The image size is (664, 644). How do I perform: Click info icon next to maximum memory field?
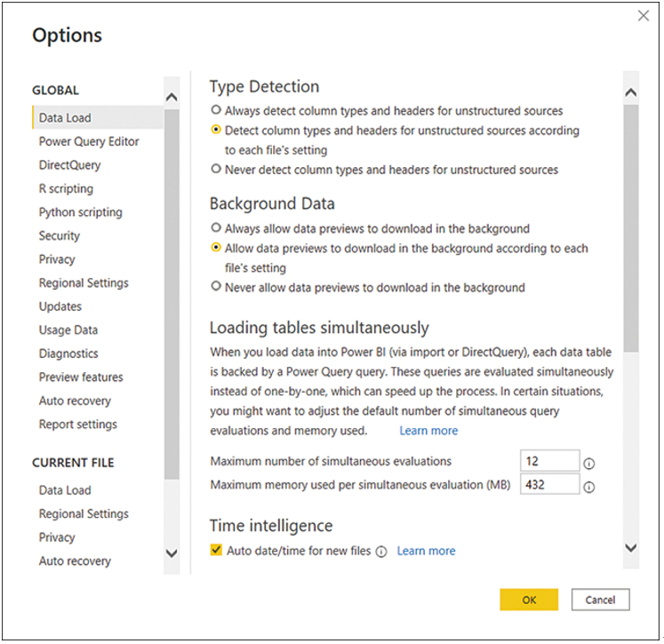[589, 488]
